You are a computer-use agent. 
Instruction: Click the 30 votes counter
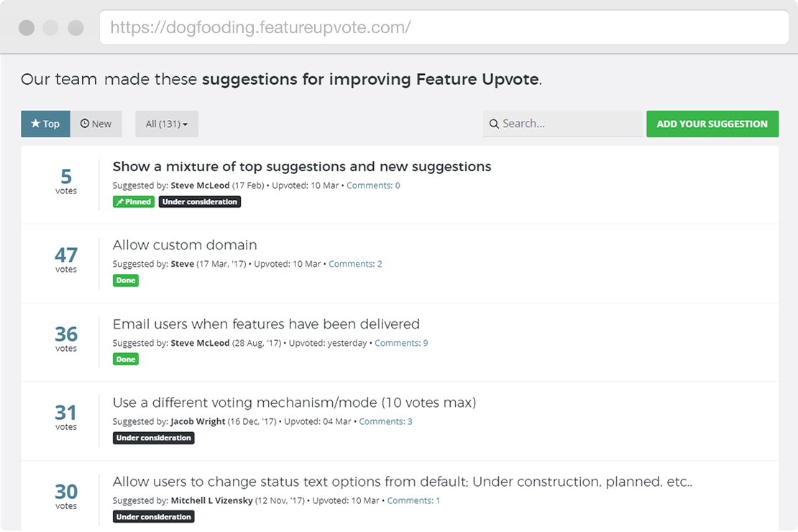click(66, 495)
